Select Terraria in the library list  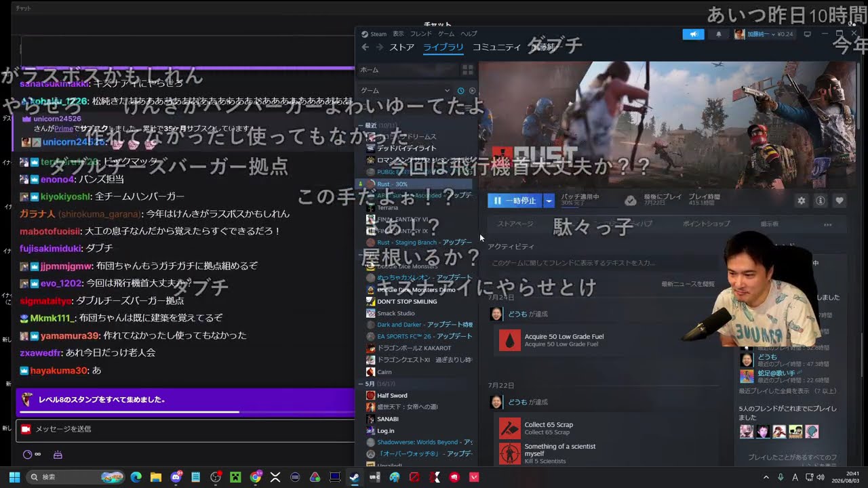[388, 207]
